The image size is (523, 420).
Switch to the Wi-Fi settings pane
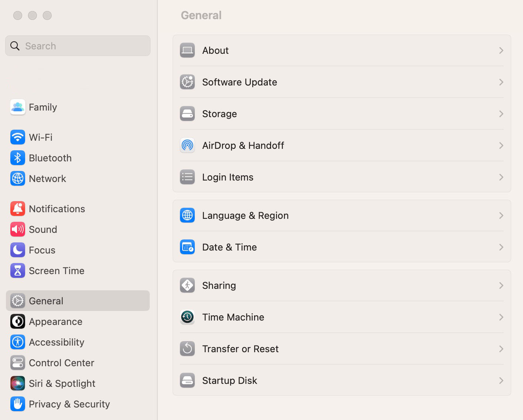pyautogui.click(x=78, y=137)
